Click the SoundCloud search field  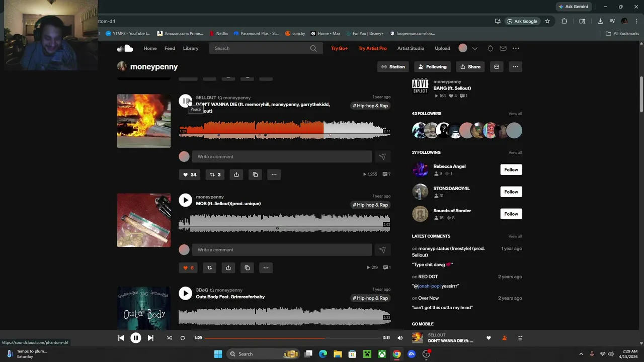[261, 48]
